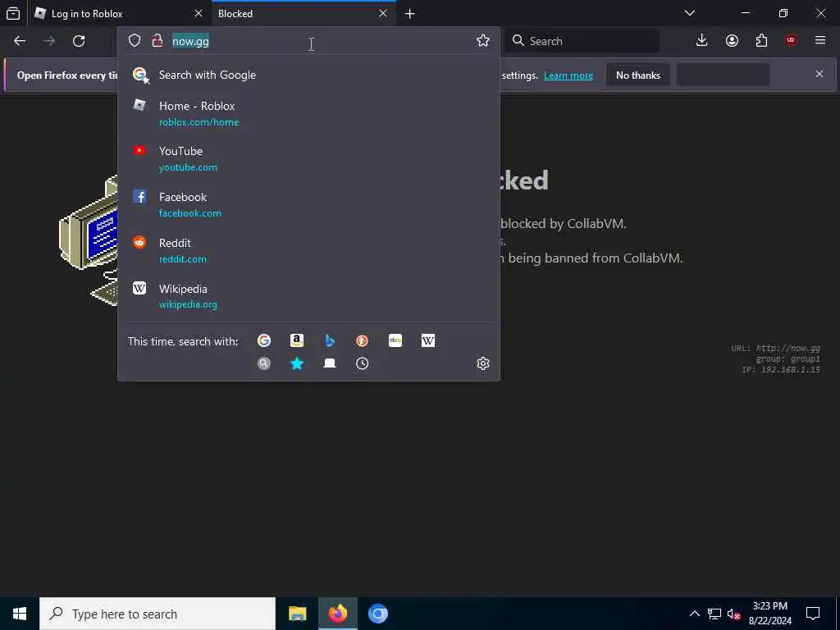Pick the YouTube suggestion row

pos(308,159)
